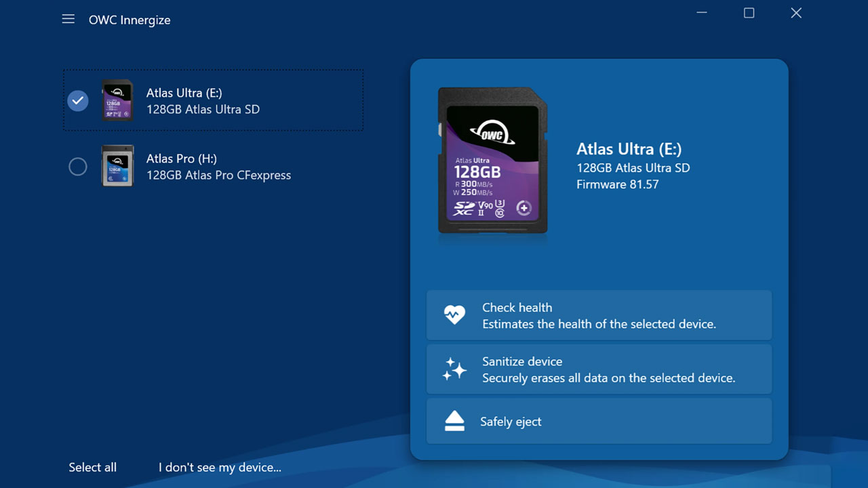Click "128GB Atlas Ultra SD" in details panel
Screen dimensions: 868x488
click(633, 168)
